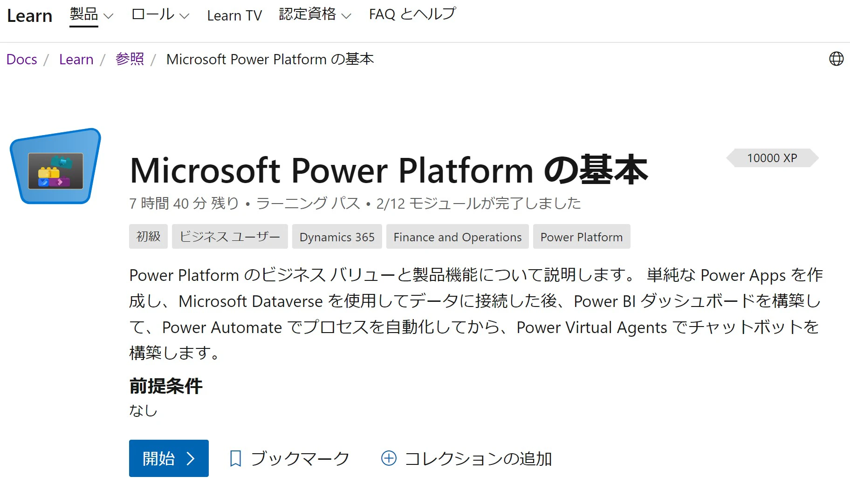The image size is (850, 504).
Task: Click the 10000 XP badge
Action: (x=772, y=158)
